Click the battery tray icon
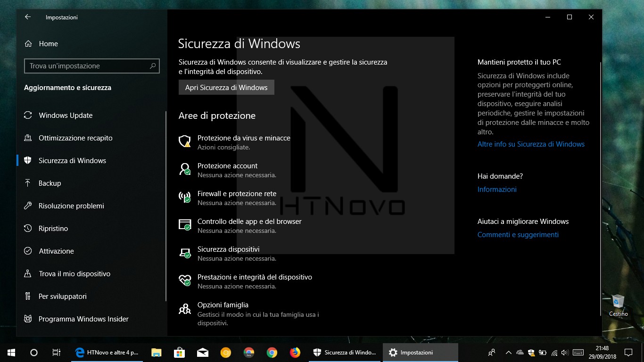Viewport: 644px width, 362px height. (543, 352)
